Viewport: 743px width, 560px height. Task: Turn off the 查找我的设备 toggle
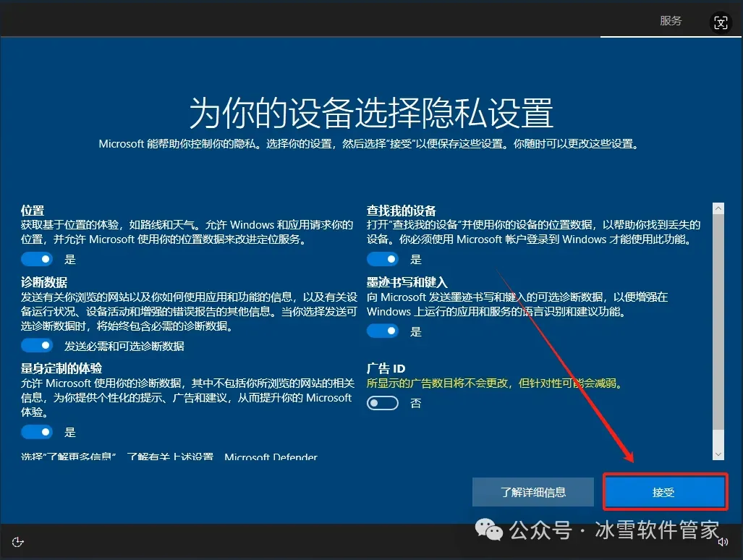click(383, 259)
